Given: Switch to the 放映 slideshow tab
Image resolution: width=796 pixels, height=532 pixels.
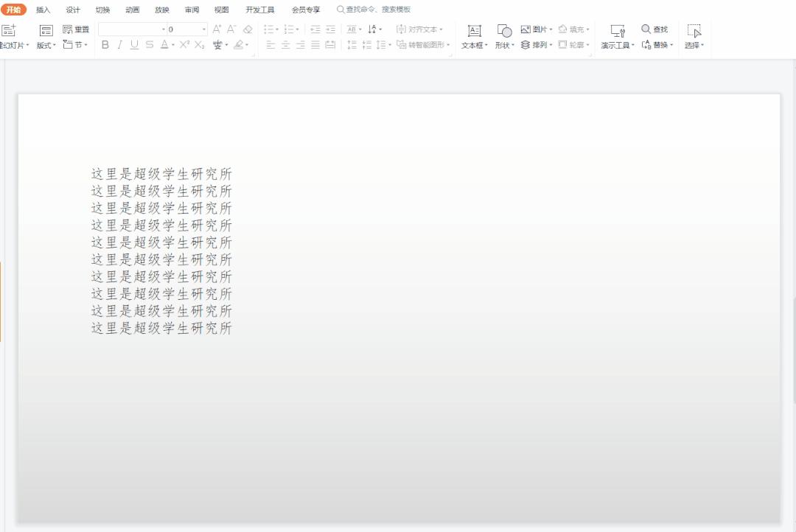Looking at the screenshot, I should coord(162,10).
